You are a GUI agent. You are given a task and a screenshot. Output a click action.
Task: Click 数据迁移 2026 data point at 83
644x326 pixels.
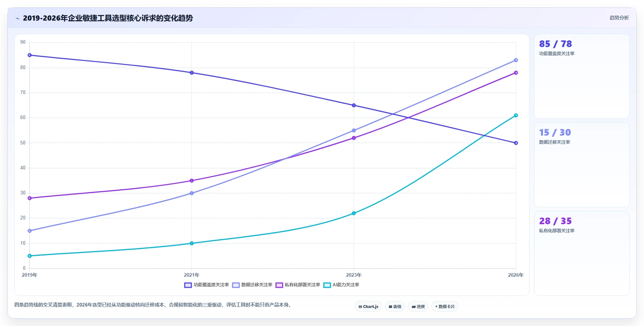[516, 60]
